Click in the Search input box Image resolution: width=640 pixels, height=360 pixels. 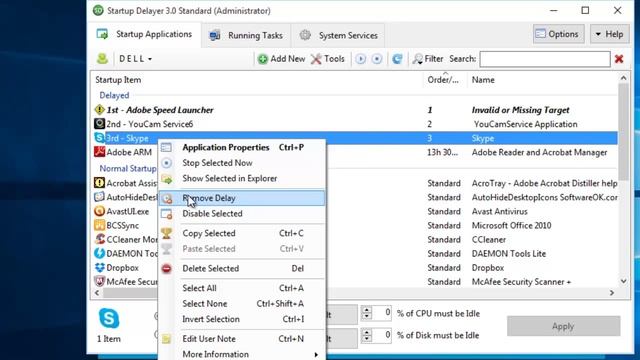click(545, 59)
